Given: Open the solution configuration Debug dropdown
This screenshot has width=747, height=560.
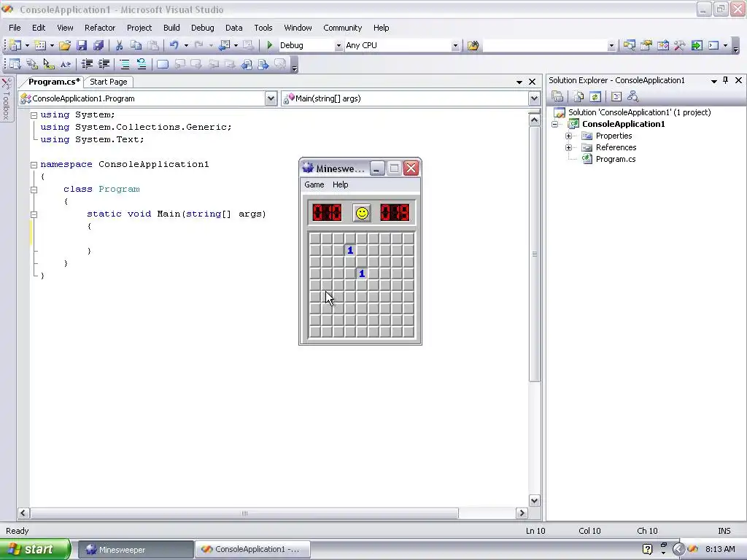Looking at the screenshot, I should click(x=338, y=45).
